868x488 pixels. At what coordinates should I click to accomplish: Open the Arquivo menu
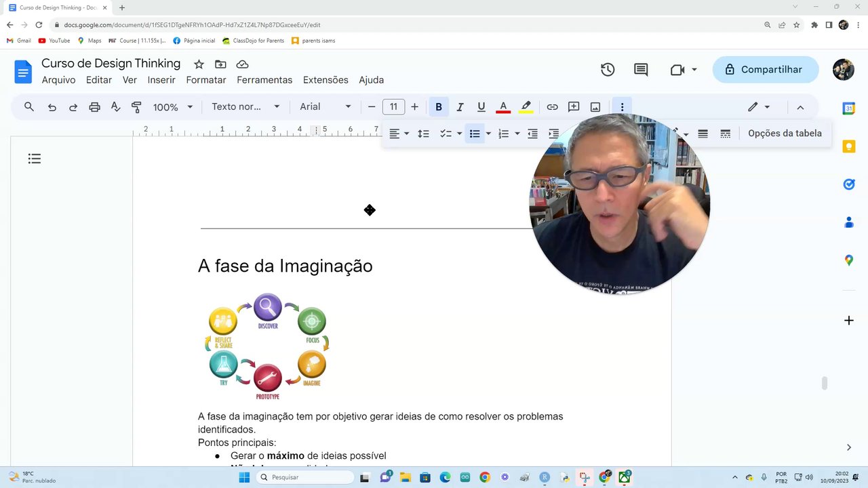[59, 80]
